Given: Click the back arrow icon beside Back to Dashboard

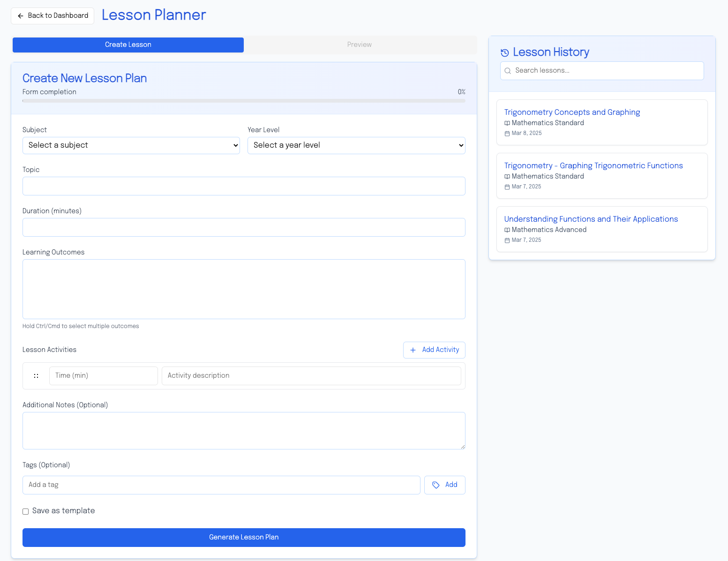Looking at the screenshot, I should point(20,15).
